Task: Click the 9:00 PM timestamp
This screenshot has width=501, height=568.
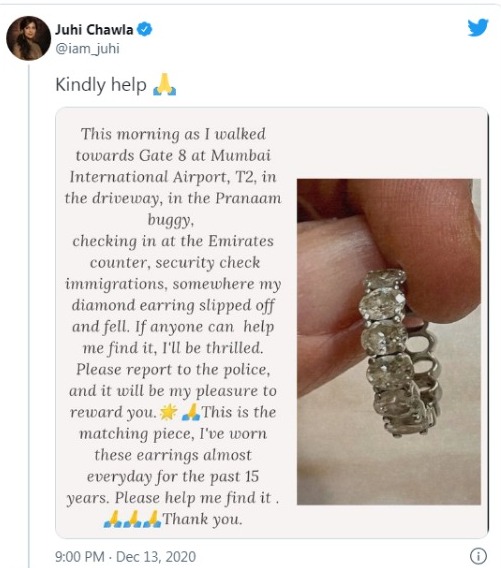Action: tap(80, 556)
